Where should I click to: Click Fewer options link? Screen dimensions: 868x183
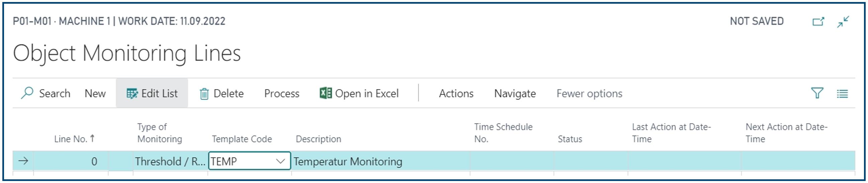click(589, 94)
